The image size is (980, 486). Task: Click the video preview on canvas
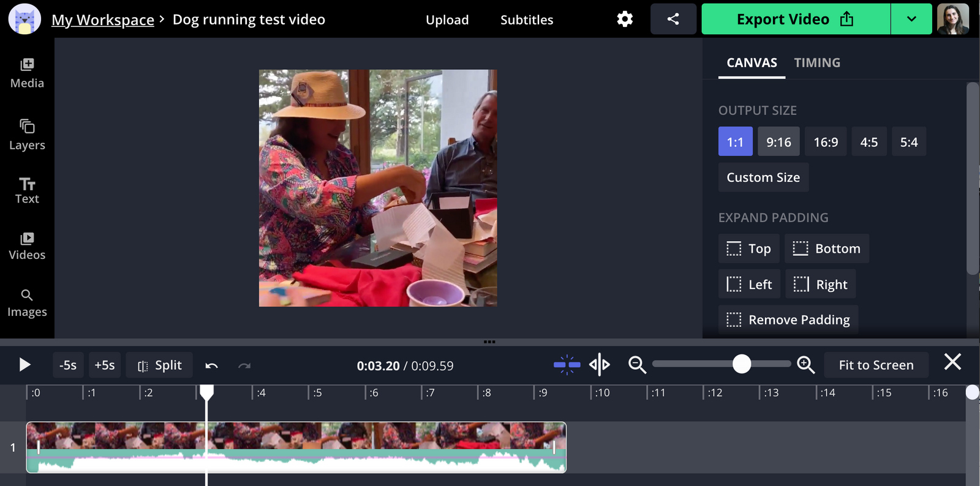[378, 188]
